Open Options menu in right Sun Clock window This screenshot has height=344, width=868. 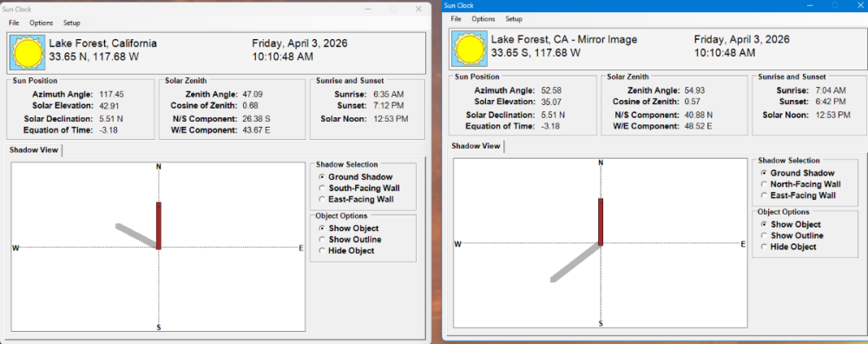[x=483, y=19]
